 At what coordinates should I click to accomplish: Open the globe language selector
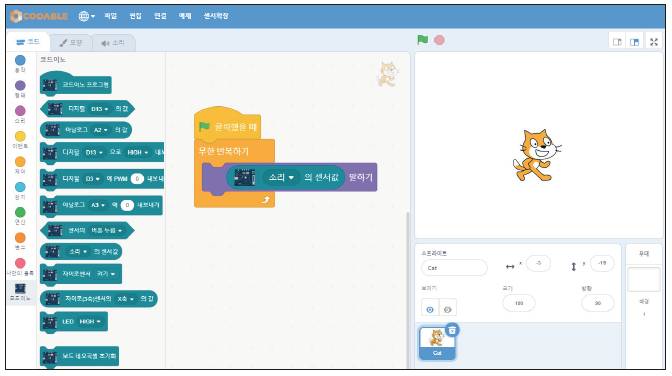point(86,16)
